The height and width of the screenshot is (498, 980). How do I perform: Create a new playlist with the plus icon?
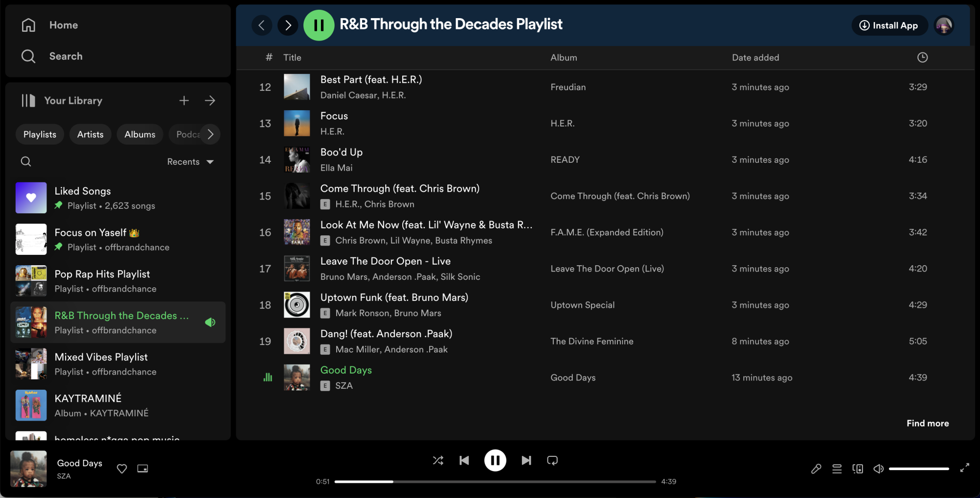coord(184,100)
